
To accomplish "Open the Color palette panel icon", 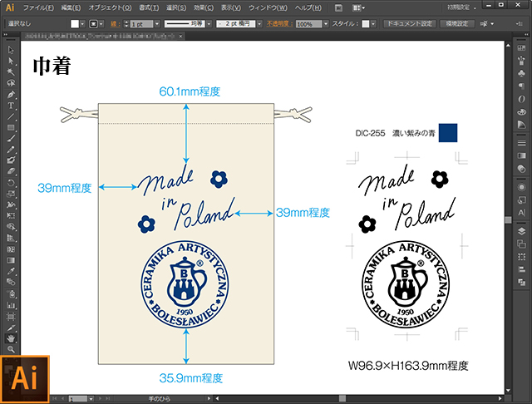I will (521, 112).
